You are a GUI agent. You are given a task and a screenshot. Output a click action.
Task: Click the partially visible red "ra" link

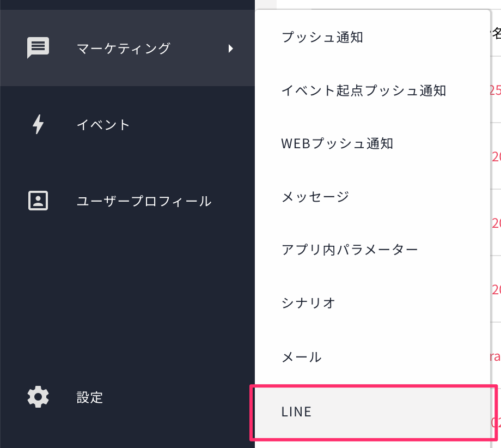(x=494, y=357)
